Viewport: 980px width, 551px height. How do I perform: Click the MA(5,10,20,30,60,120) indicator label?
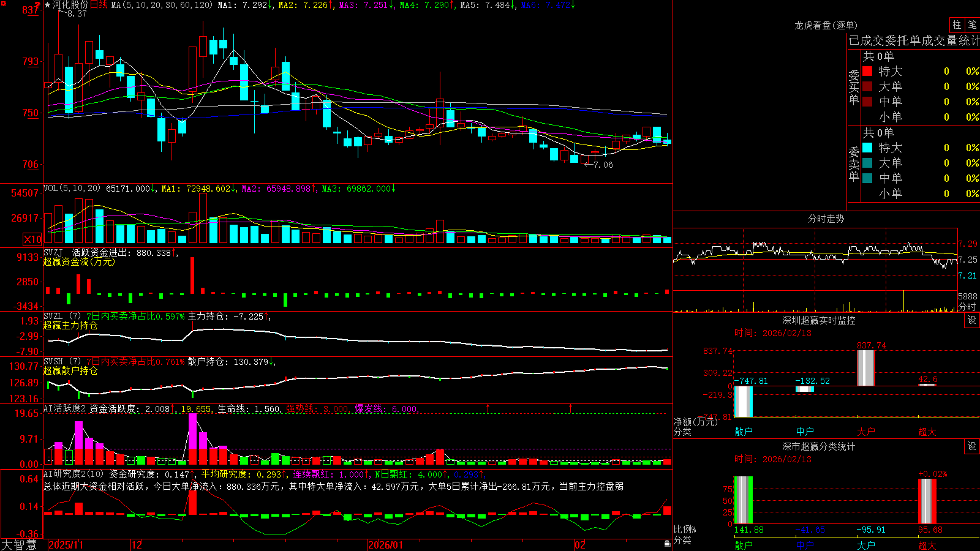[162, 5]
